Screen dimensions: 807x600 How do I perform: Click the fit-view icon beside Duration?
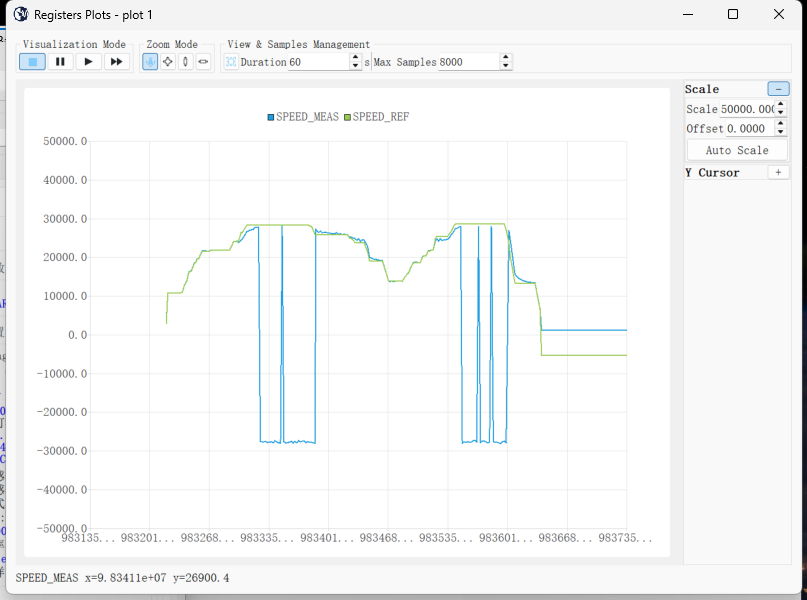tap(231, 62)
